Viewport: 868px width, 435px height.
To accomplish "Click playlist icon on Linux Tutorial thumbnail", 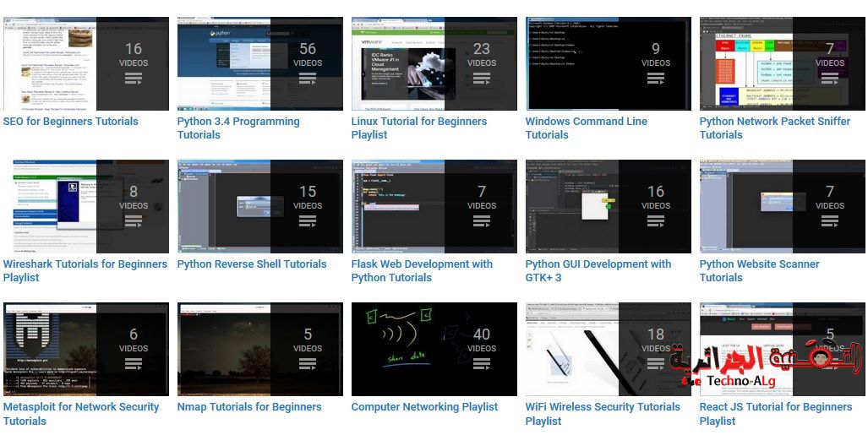I will (482, 79).
